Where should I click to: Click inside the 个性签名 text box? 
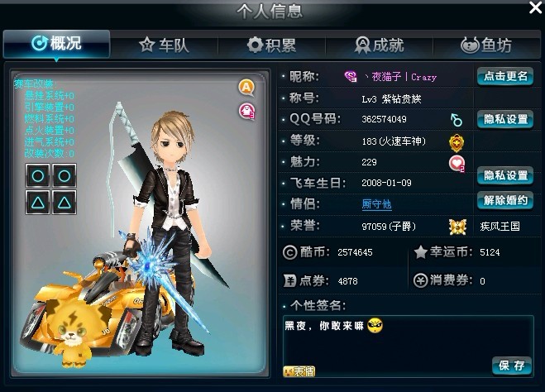tap(409, 346)
